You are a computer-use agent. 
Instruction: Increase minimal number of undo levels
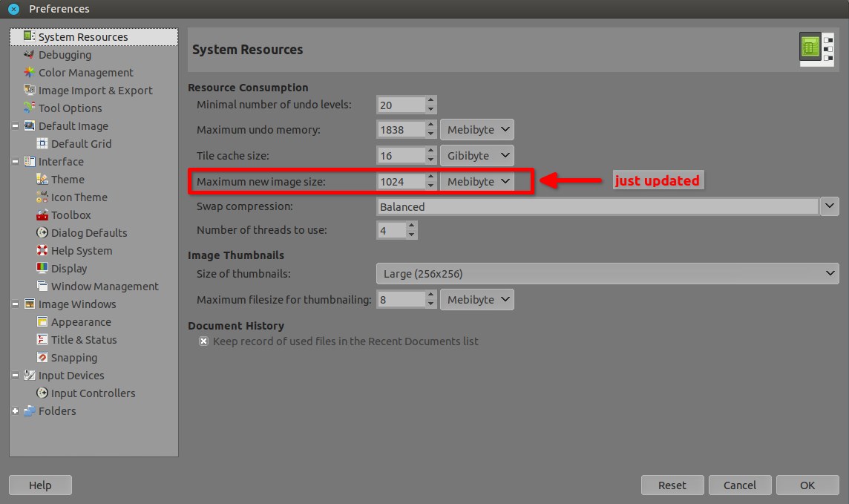point(431,100)
